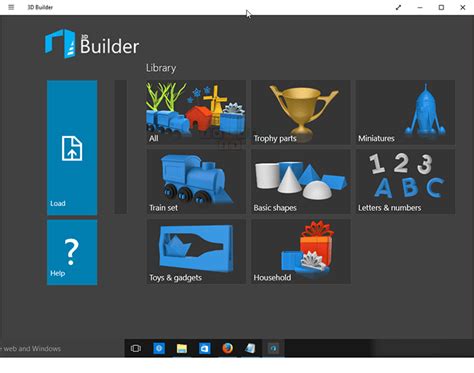
Task: Click the Load tile with the file upload icon
Action: click(72, 148)
